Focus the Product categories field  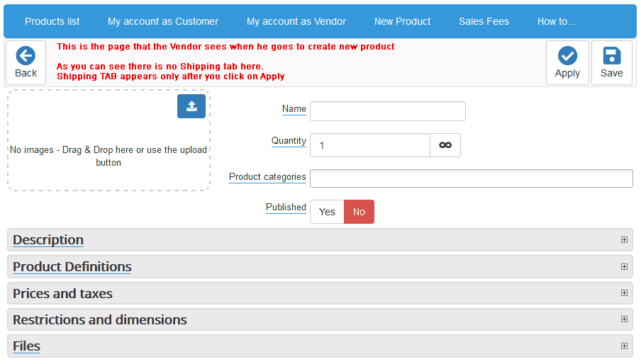(x=472, y=178)
